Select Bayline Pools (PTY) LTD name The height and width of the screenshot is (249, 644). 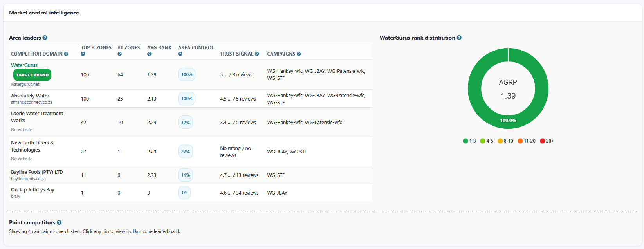(x=37, y=172)
